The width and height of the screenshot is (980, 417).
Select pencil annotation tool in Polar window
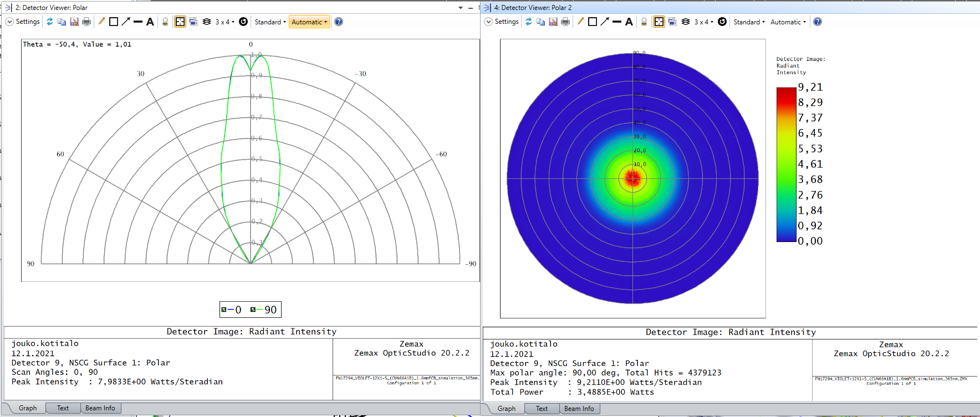coord(101,22)
